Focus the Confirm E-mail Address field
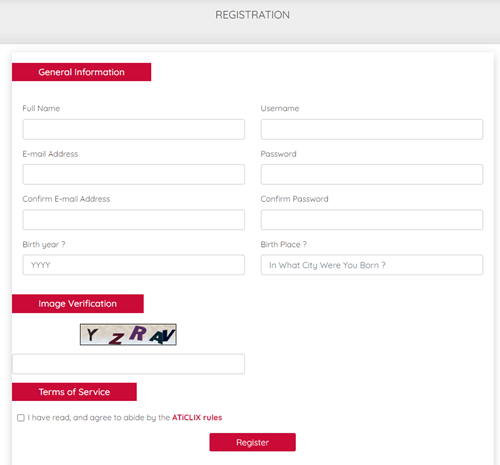The height and width of the screenshot is (465, 500). coord(133,220)
